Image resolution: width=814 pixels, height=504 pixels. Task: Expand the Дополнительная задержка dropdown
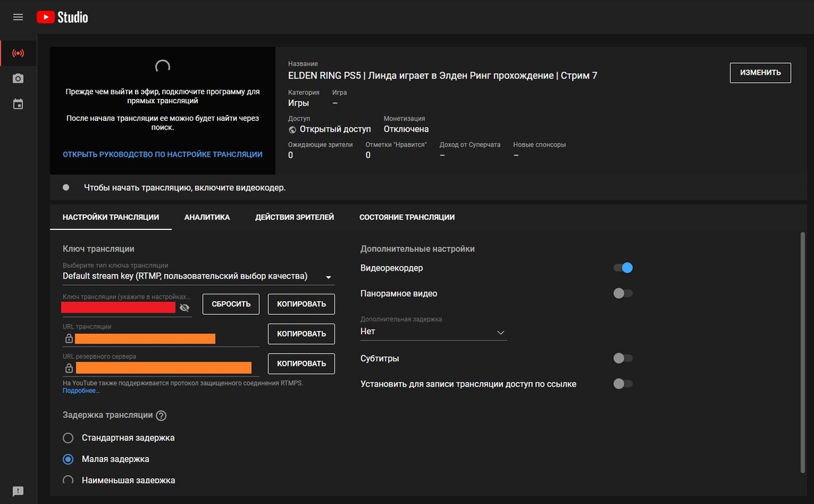point(433,332)
